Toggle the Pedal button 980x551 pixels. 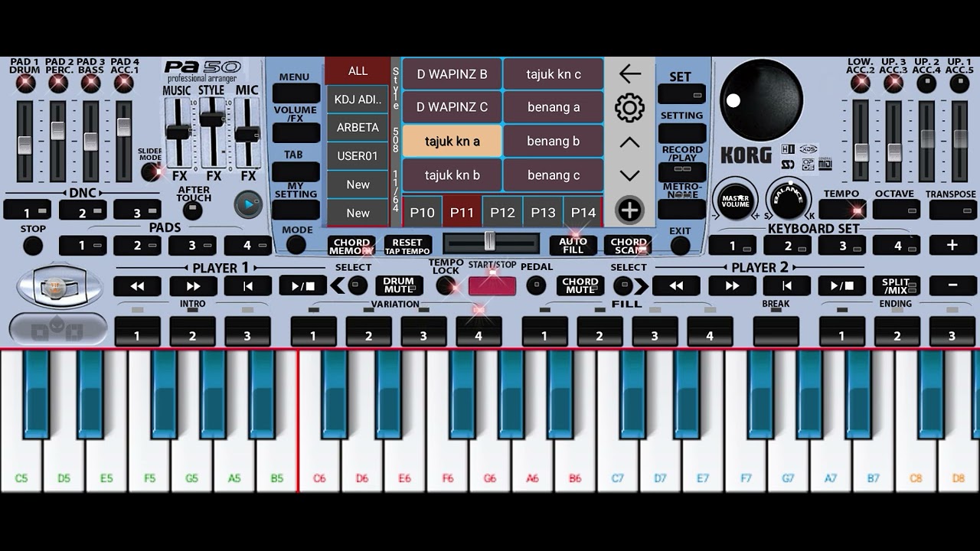536,286
